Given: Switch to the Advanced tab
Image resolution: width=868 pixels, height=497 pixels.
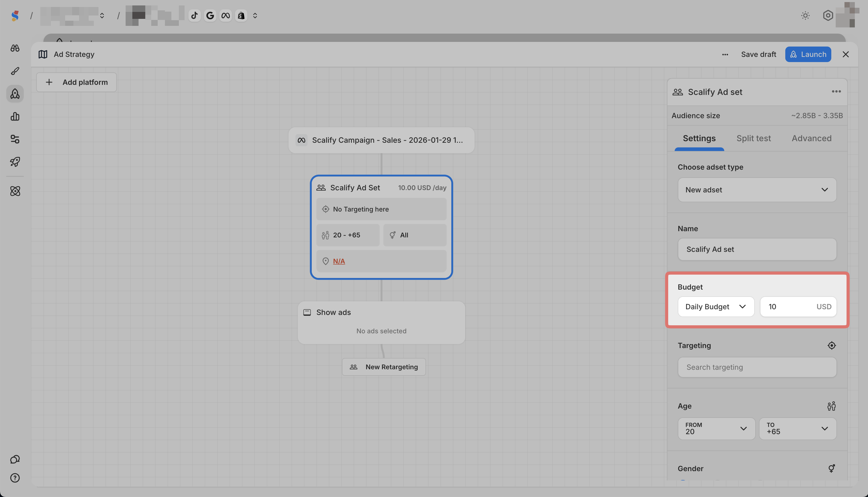Looking at the screenshot, I should [x=811, y=138].
